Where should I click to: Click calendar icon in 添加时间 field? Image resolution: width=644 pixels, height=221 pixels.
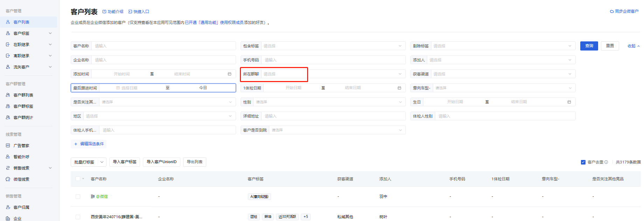(x=230, y=74)
